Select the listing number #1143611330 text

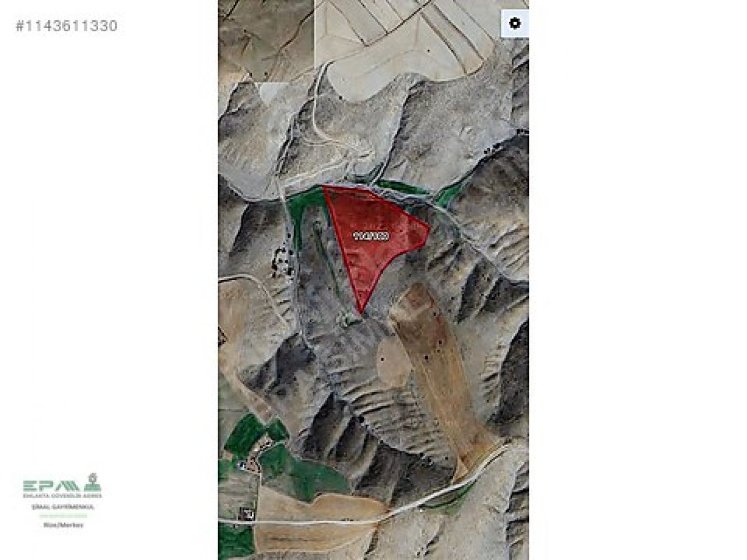tap(66, 26)
